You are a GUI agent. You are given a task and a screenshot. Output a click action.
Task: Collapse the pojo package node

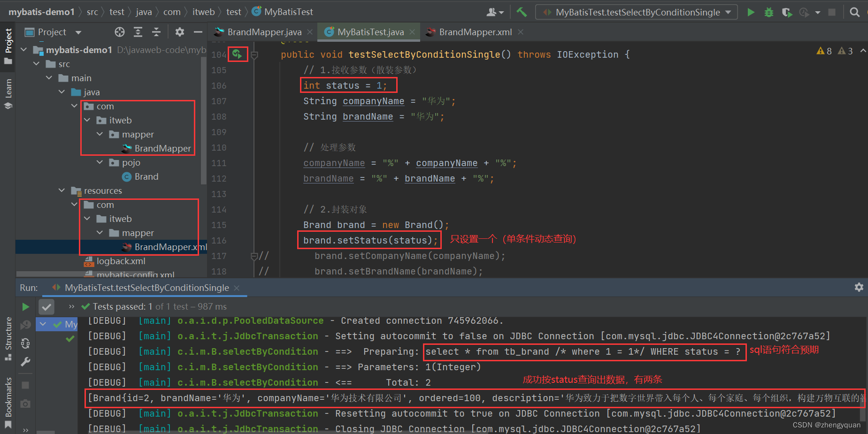click(x=100, y=162)
